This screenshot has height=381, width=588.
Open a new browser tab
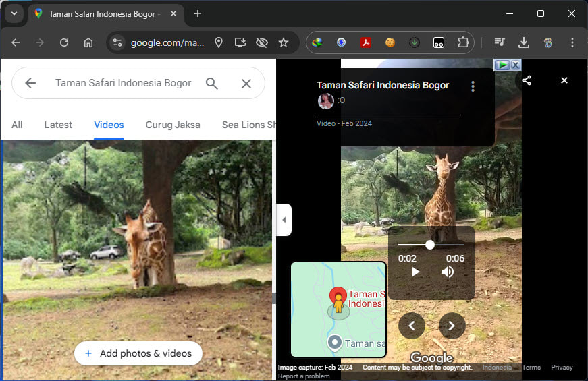(198, 14)
